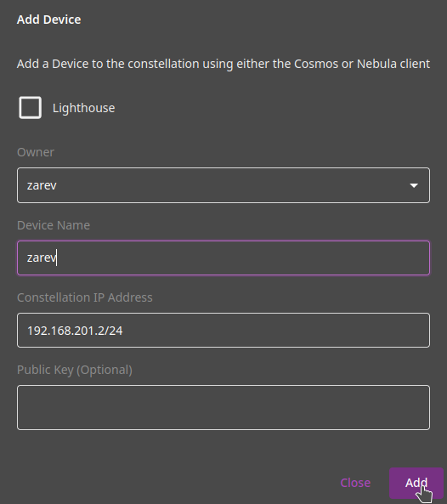Click the Public Key (Optional) label
The height and width of the screenshot is (504, 447).
75,370
